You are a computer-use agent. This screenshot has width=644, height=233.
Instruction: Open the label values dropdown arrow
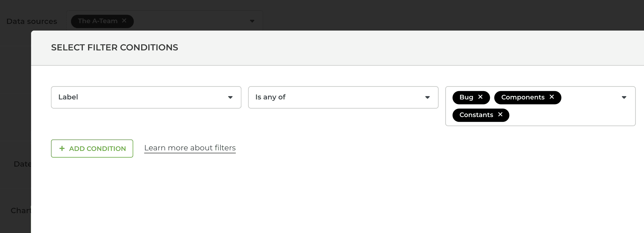click(x=624, y=97)
